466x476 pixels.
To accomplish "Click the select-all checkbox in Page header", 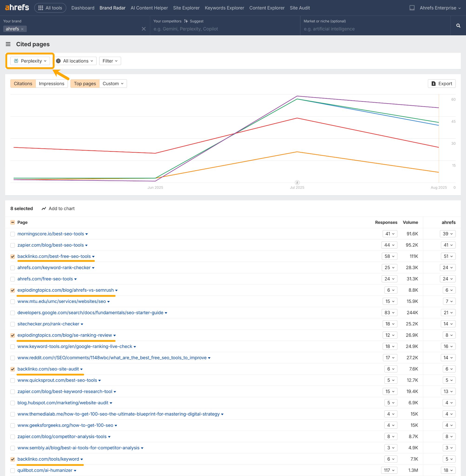I will click(x=13, y=222).
